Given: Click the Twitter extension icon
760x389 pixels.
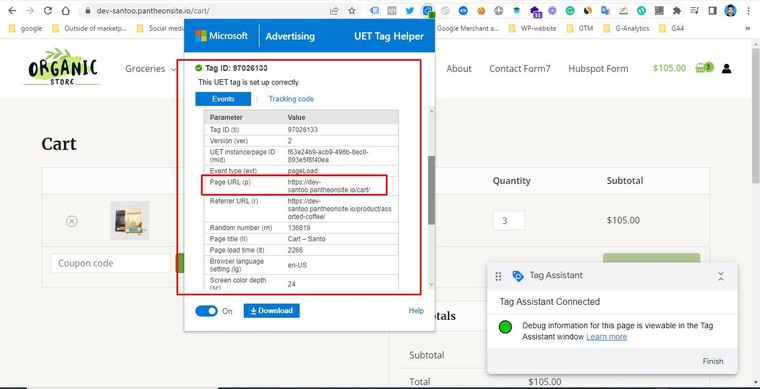Looking at the screenshot, I should 410,11.
